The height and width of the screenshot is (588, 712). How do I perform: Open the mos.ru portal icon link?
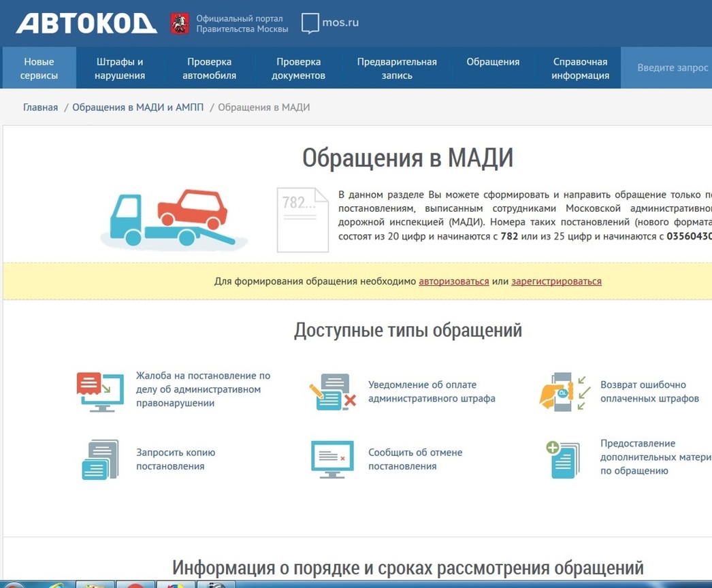tap(310, 23)
